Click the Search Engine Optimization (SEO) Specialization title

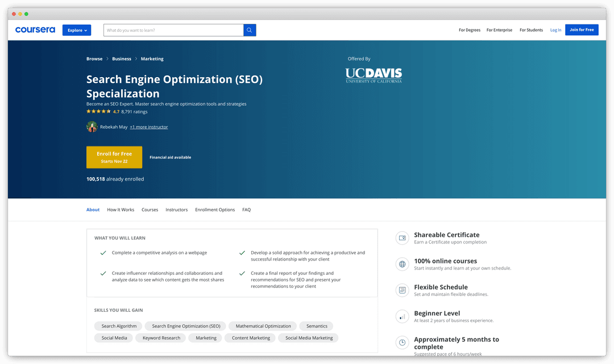(175, 86)
